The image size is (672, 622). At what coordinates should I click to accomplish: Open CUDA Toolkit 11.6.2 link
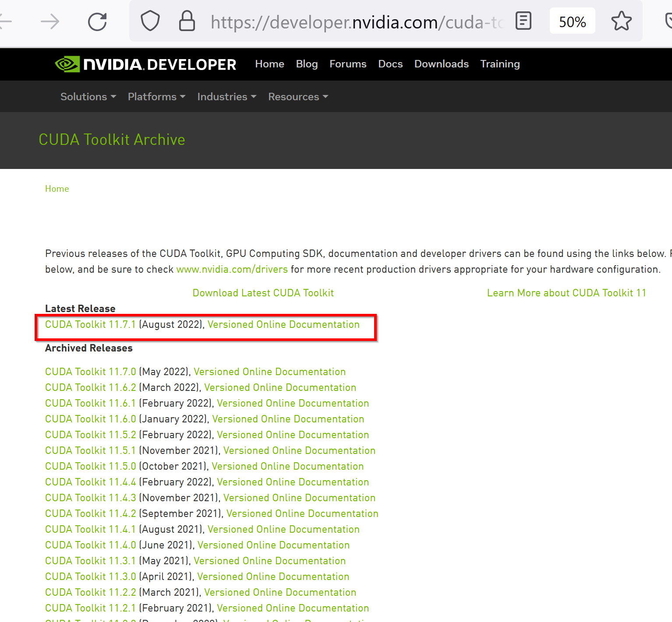91,387
